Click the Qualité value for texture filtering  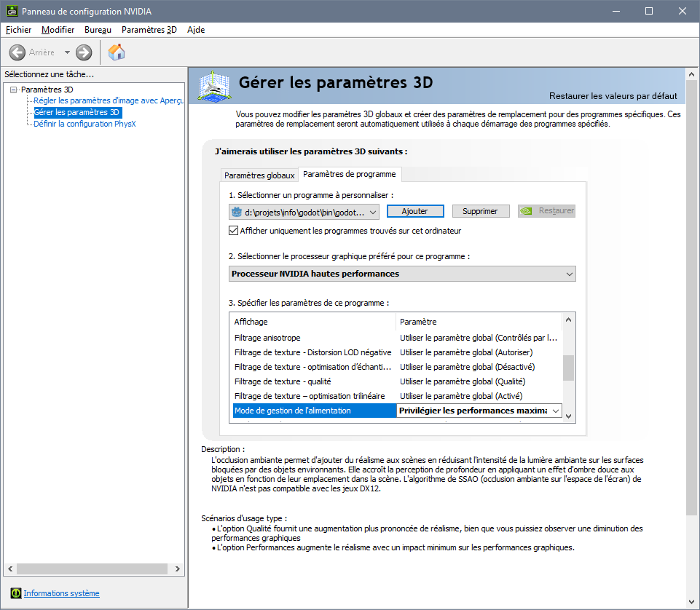point(463,381)
